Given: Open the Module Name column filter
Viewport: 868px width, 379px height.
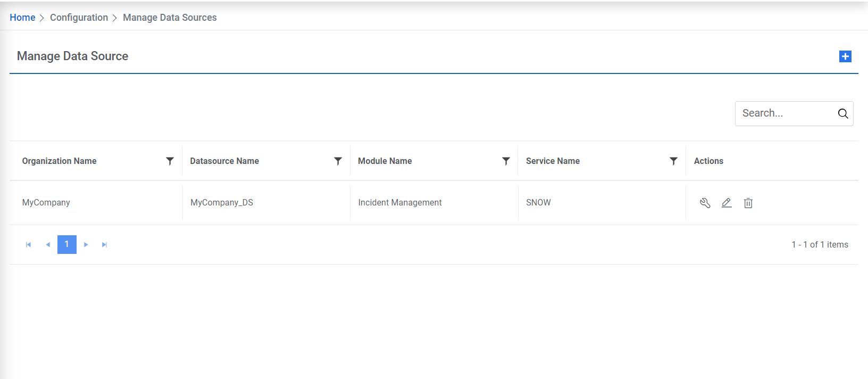Looking at the screenshot, I should tap(506, 161).
